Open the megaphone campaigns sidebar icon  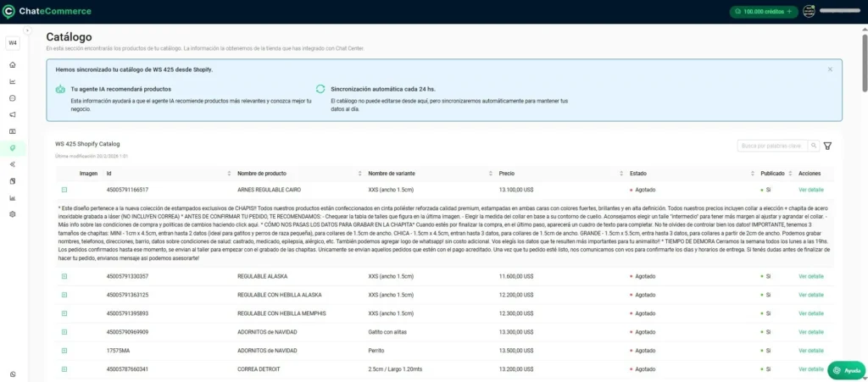point(13,114)
